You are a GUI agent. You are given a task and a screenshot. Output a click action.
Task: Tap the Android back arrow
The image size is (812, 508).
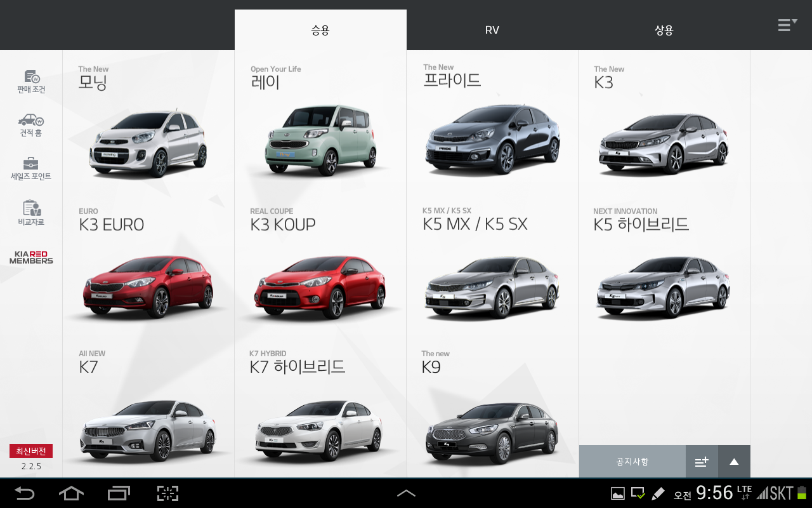(25, 493)
